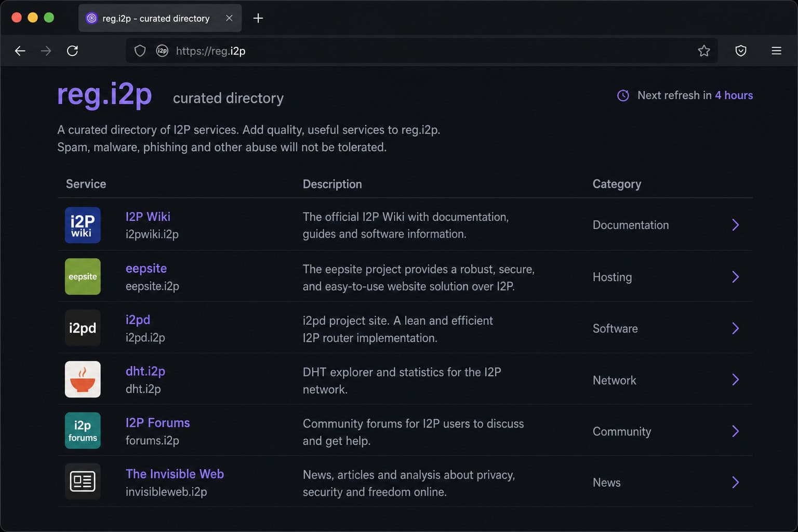Click the i2pd.i2p address text

coord(145,338)
